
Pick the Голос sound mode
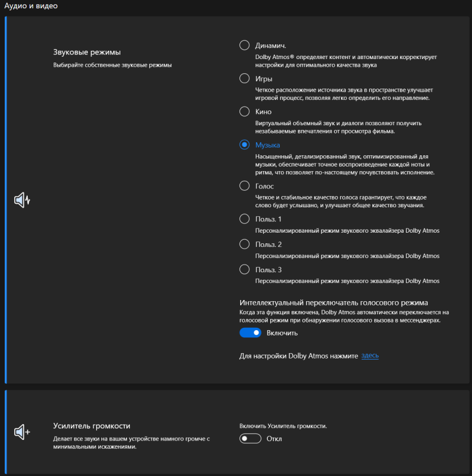coord(244,186)
